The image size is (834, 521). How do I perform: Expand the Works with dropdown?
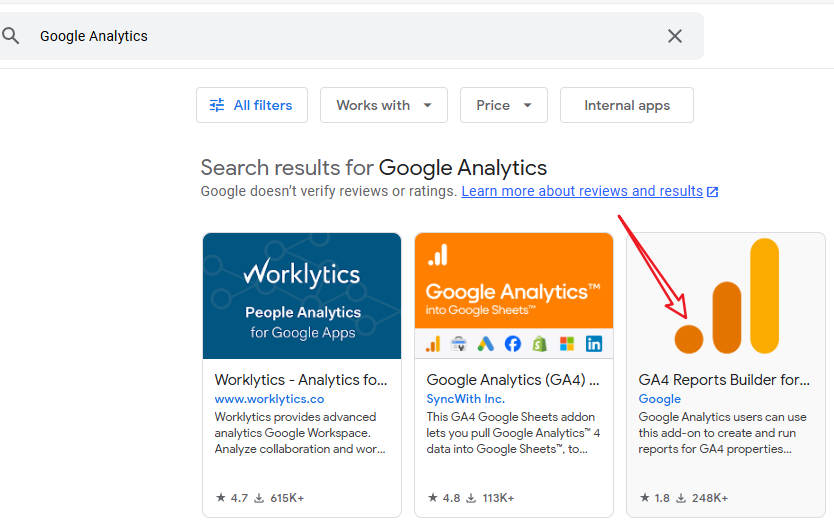coord(384,105)
